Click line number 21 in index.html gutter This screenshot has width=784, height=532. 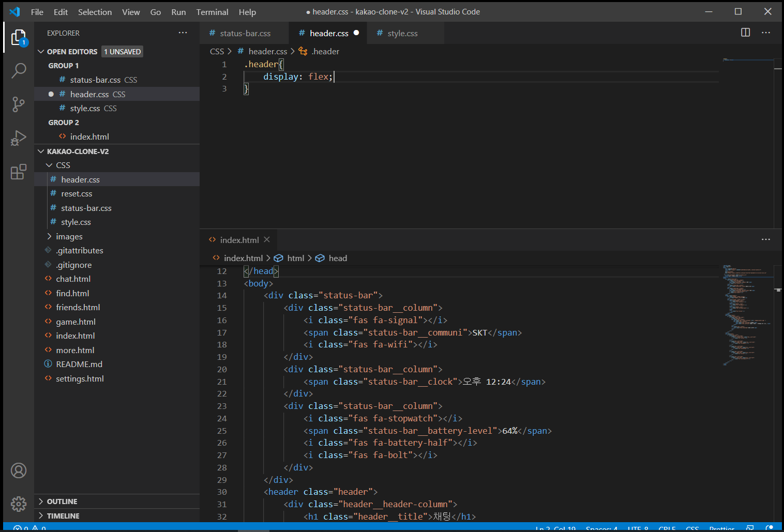[222, 382]
